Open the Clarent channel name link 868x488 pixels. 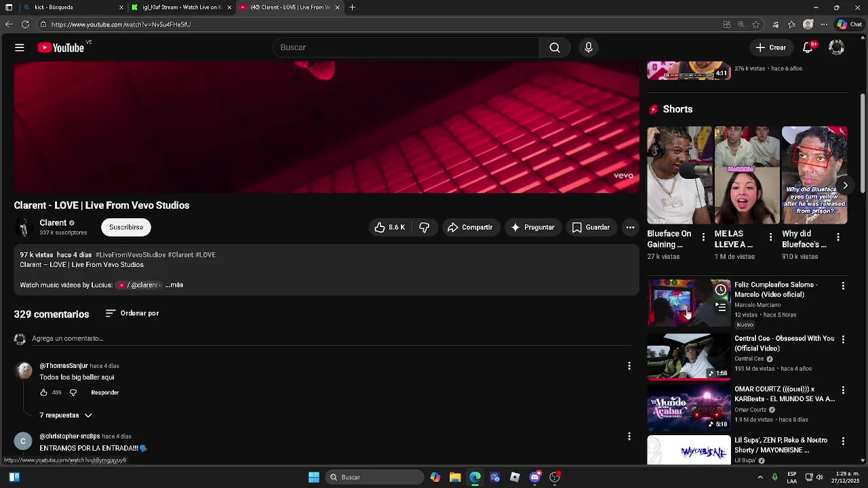(53, 223)
